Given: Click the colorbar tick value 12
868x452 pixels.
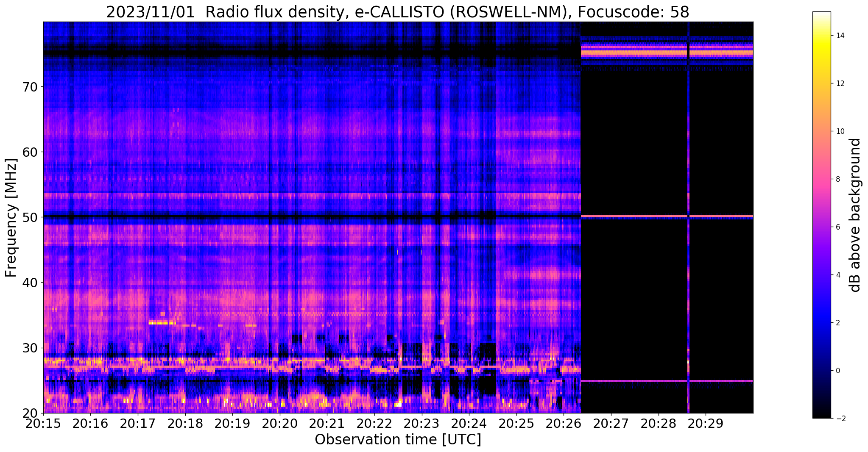Looking at the screenshot, I should tap(840, 83).
